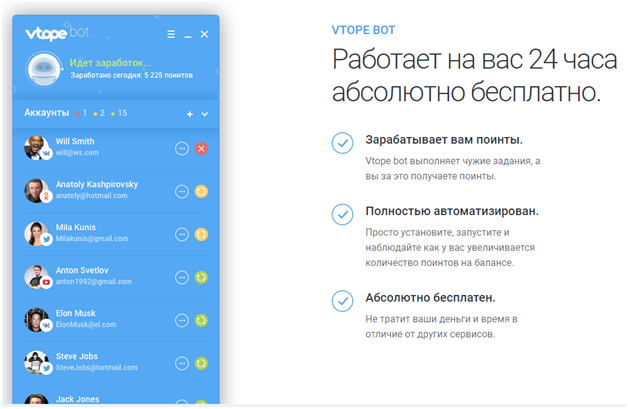Click the Will Smith name
This screenshot has height=409, width=628.
pos(75,141)
